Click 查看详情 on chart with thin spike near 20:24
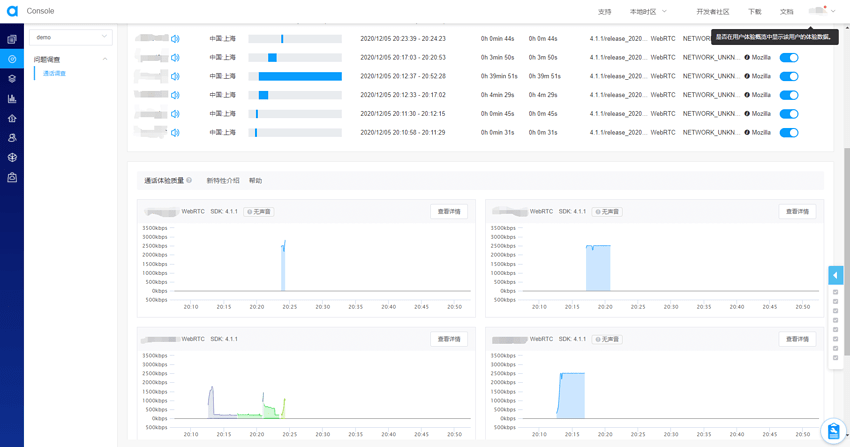Screen dimensions: 850x447 tap(449, 212)
